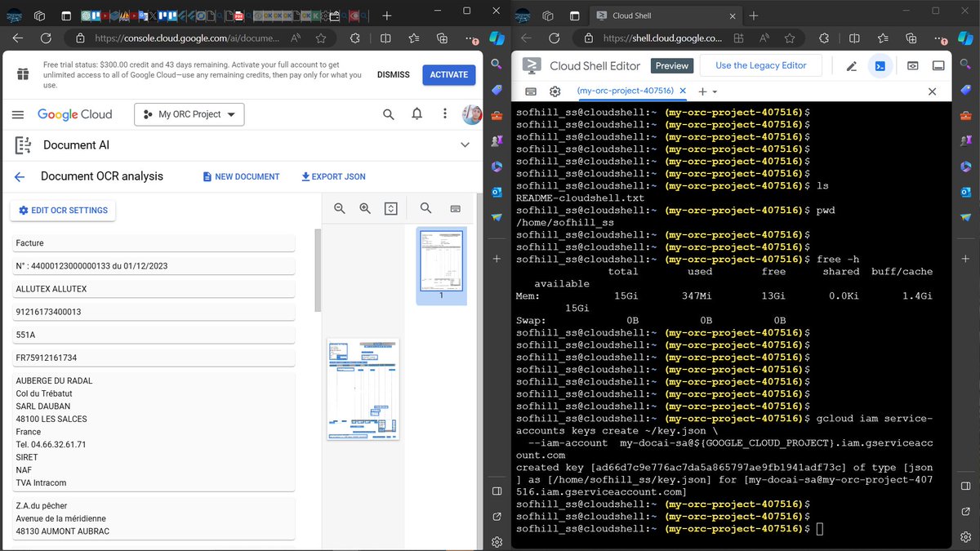Image resolution: width=980 pixels, height=551 pixels.
Task: Select the Facture OCR text block
Action: click(x=153, y=243)
